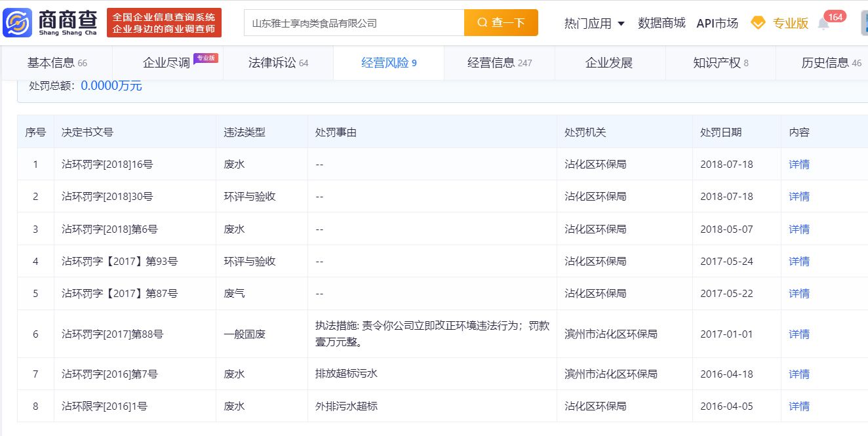Open 详情 for 沾环罚字[2018]第6号

[x=799, y=229]
